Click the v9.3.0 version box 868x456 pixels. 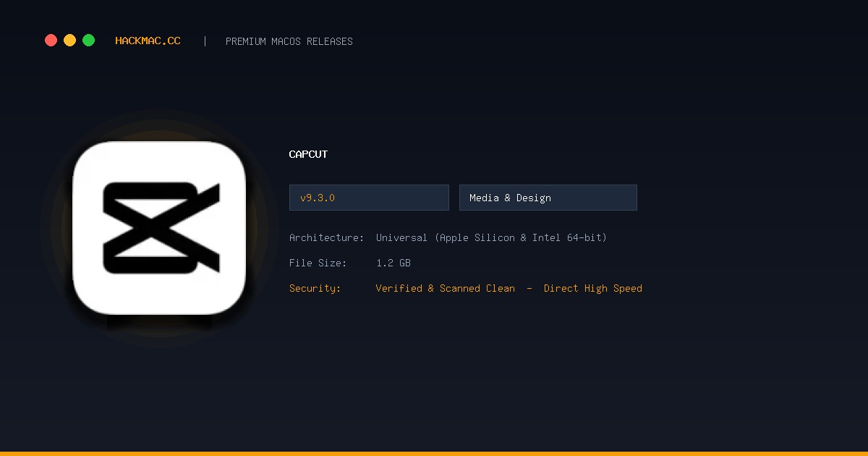(x=369, y=198)
